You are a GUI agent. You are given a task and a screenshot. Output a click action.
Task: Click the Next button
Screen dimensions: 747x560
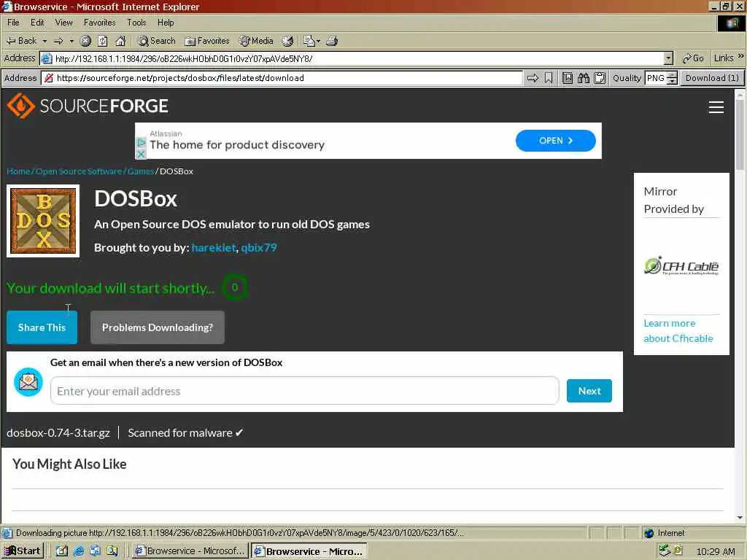pos(589,391)
